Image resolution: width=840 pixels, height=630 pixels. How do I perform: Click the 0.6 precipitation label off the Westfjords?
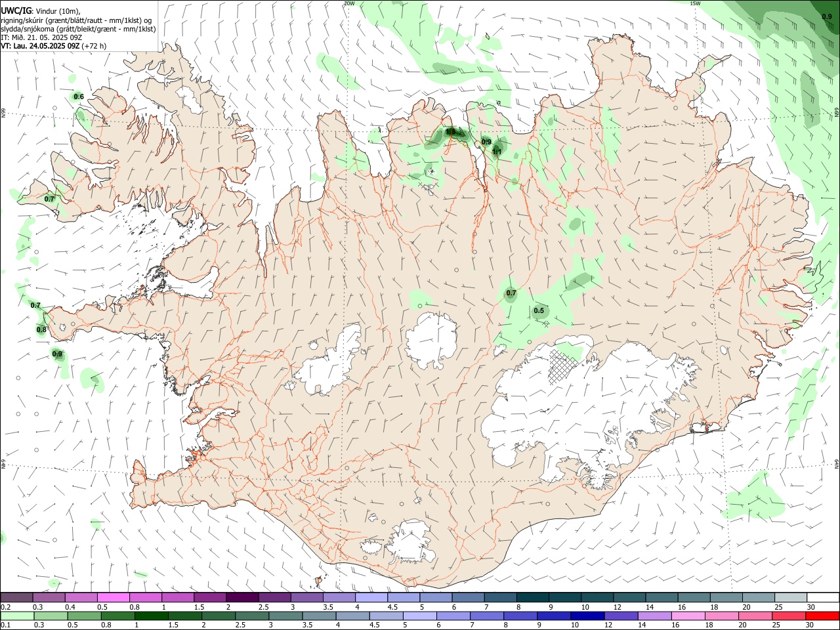coord(79,97)
